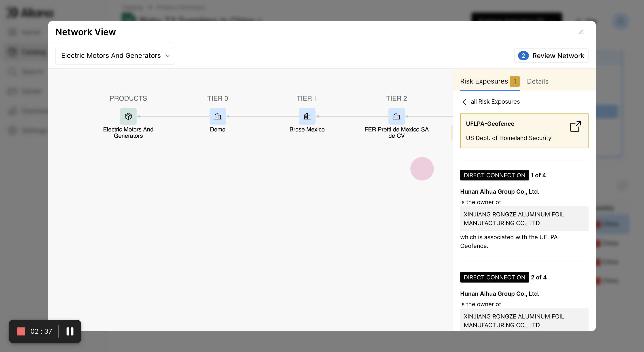Viewport: 644px width, 352px height.
Task: Click the Review Network number 2 badge
Action: (x=523, y=56)
